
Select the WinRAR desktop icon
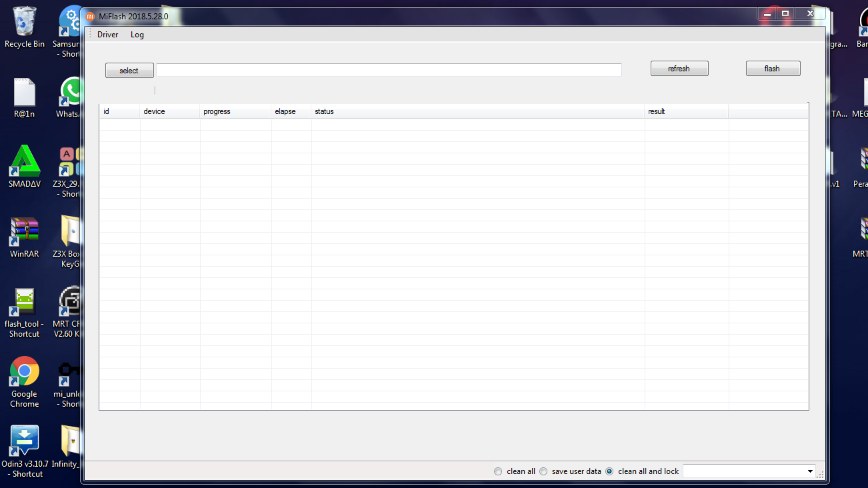(x=25, y=237)
